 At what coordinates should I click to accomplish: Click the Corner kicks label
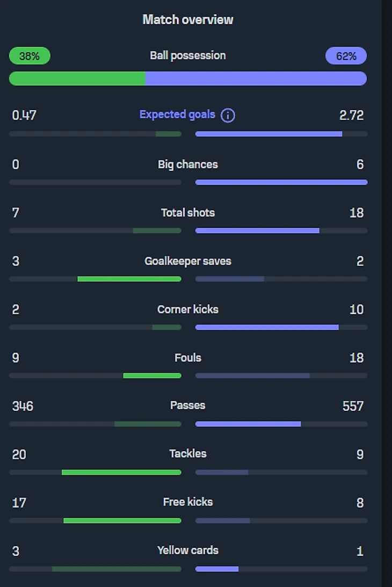(188, 309)
